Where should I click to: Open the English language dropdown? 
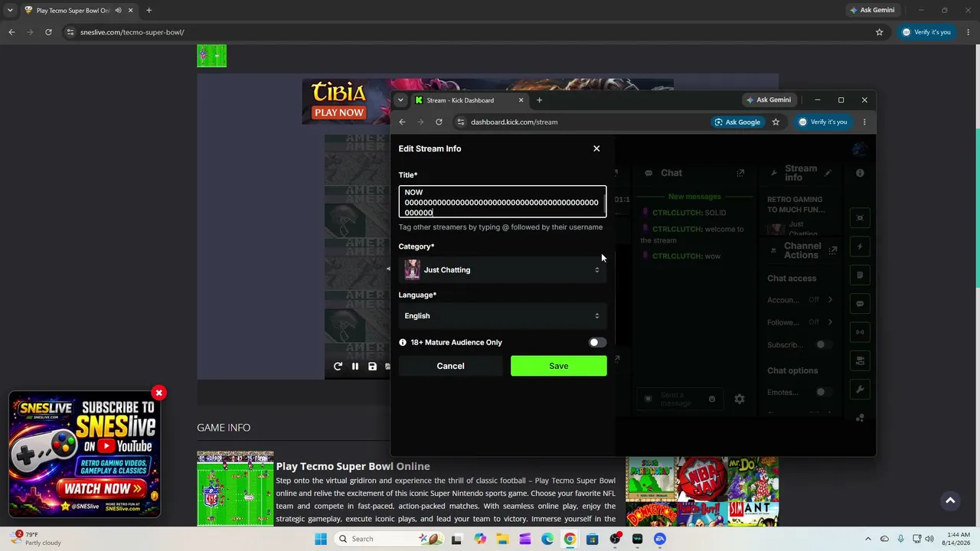[502, 315]
